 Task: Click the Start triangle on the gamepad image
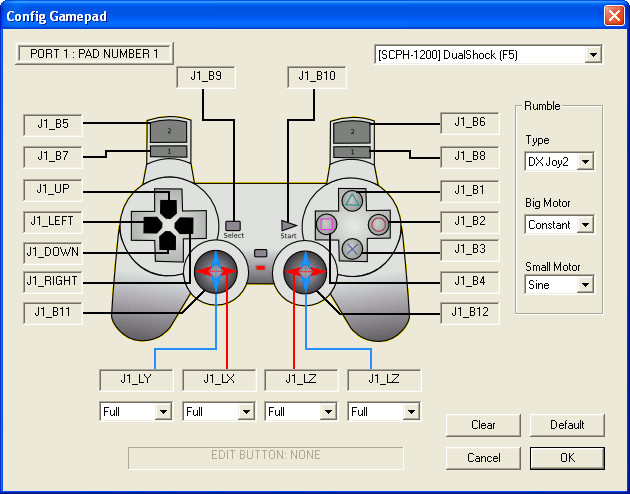[x=289, y=226]
